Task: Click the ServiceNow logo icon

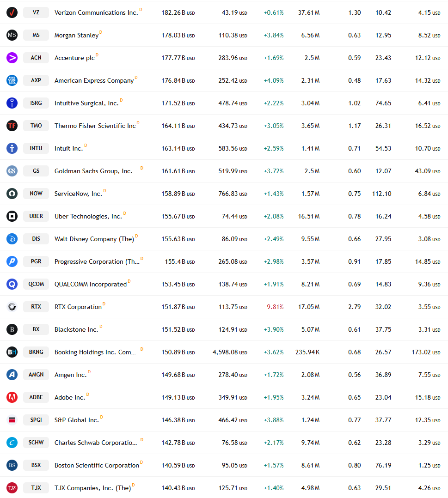Action: pyautogui.click(x=12, y=194)
